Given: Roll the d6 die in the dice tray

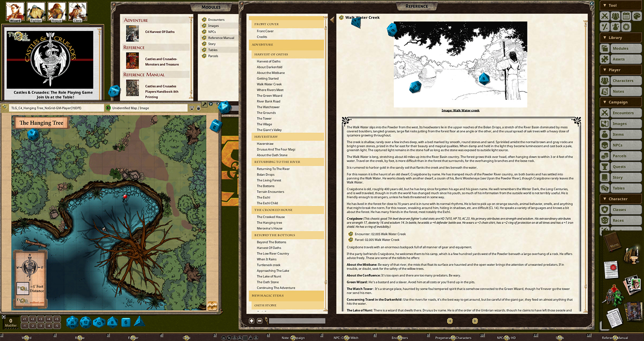Looking at the screenshot, I should point(126,322).
